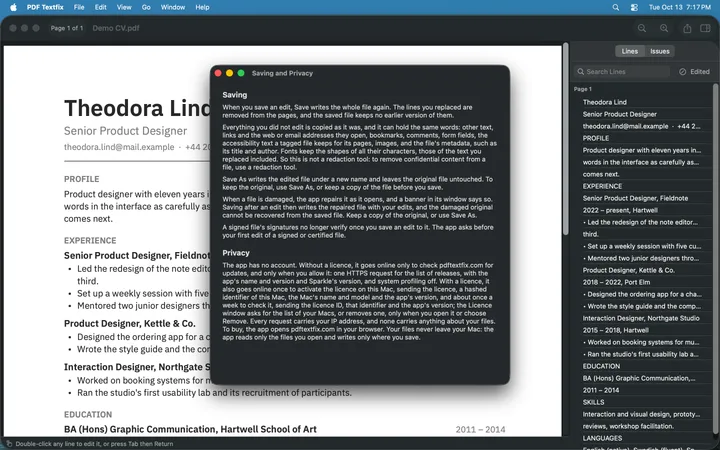Focus the Search Lines field
The image size is (720, 450).
622,72
